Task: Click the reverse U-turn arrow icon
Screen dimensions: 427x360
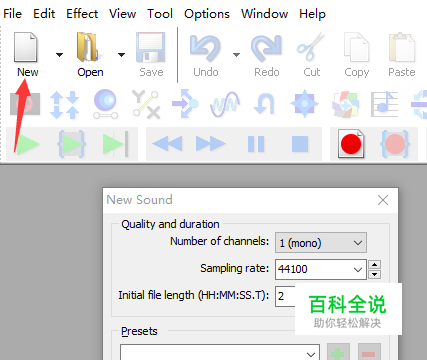Action: 264,105
